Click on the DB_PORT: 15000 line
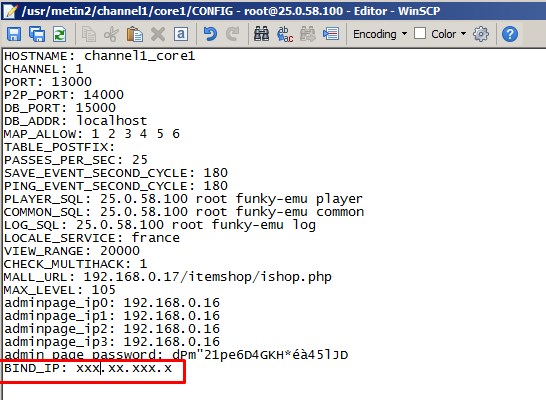Viewport: 546px width, 400px height. pyautogui.click(x=60, y=108)
